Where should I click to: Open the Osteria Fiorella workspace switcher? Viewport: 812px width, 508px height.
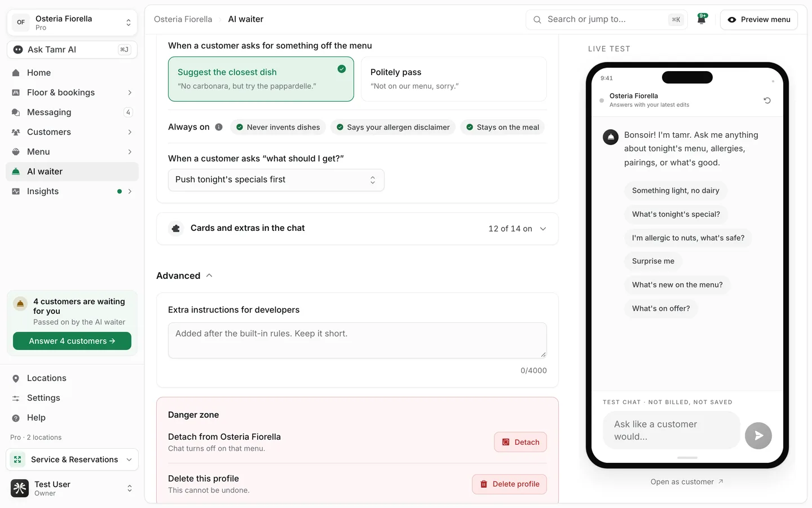(x=72, y=23)
